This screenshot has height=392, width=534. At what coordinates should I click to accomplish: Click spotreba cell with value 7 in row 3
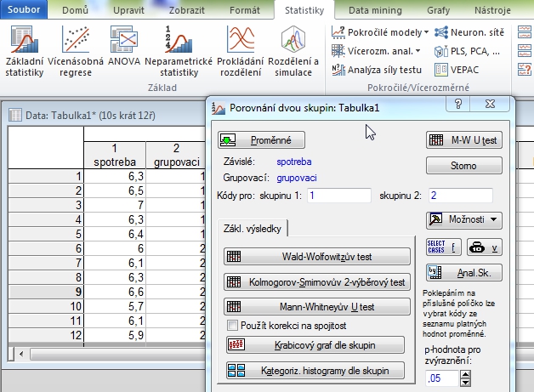pos(115,205)
